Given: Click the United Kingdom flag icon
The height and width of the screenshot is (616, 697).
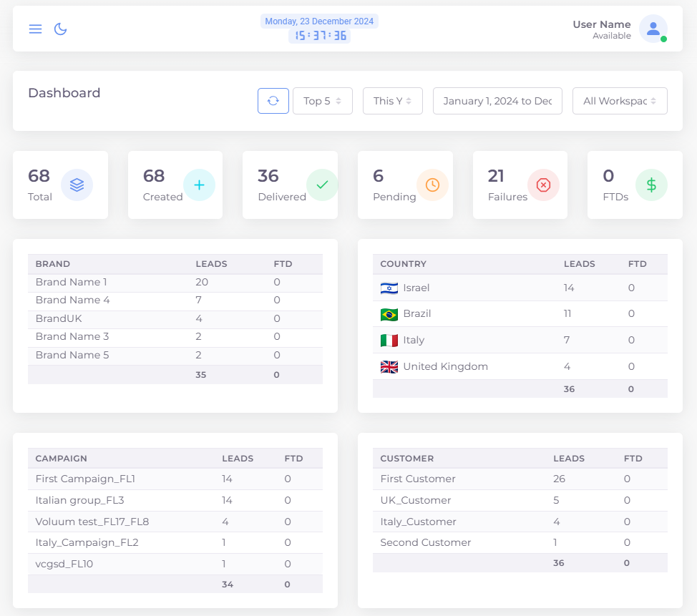Looking at the screenshot, I should 389,366.
